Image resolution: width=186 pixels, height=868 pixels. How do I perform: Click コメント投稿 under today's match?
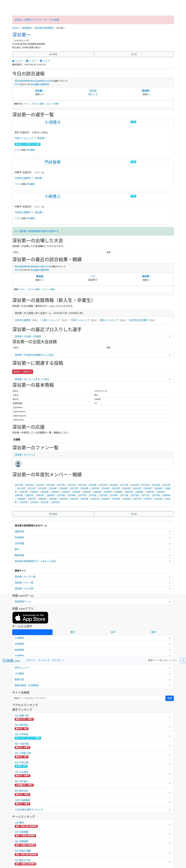[52, 104]
